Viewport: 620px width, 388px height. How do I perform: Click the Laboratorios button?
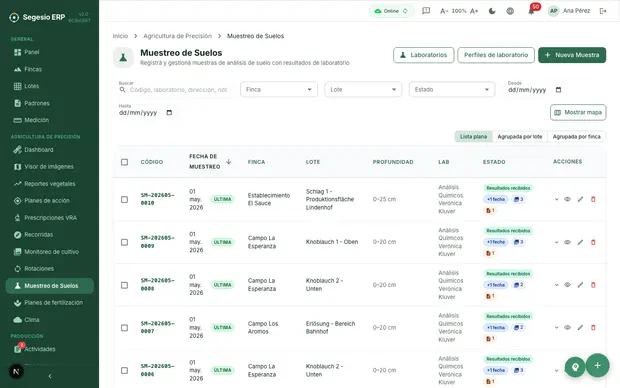click(423, 55)
